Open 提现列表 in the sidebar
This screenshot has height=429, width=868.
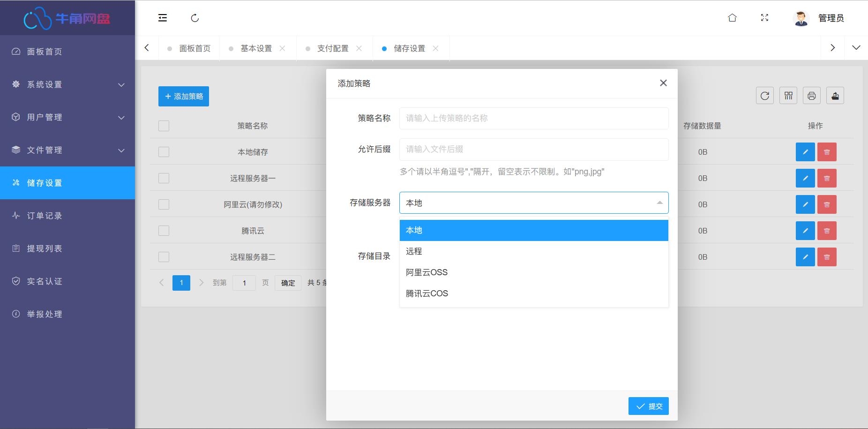(67, 248)
